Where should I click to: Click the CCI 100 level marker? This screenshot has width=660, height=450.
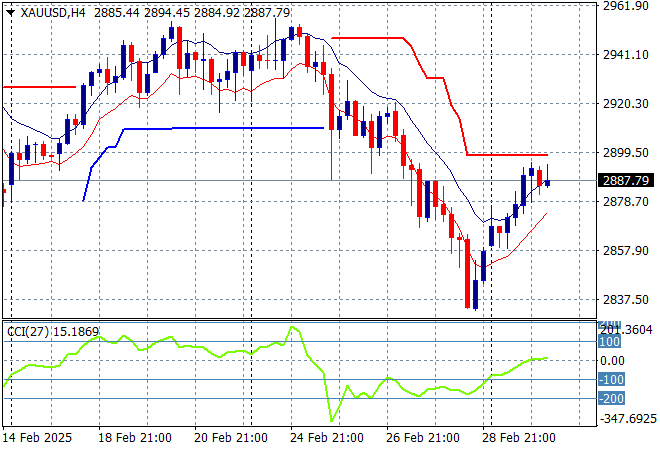[x=610, y=341]
